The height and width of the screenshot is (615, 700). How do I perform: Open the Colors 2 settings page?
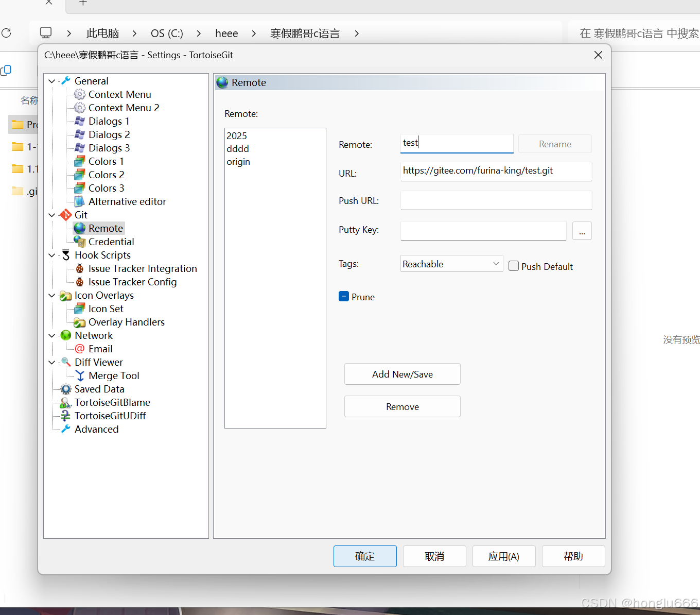coord(107,175)
